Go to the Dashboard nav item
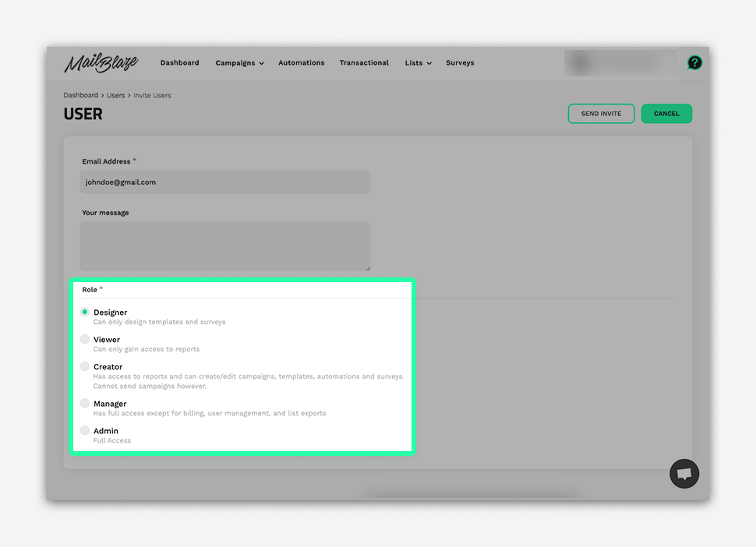756x547 pixels. [x=179, y=63]
